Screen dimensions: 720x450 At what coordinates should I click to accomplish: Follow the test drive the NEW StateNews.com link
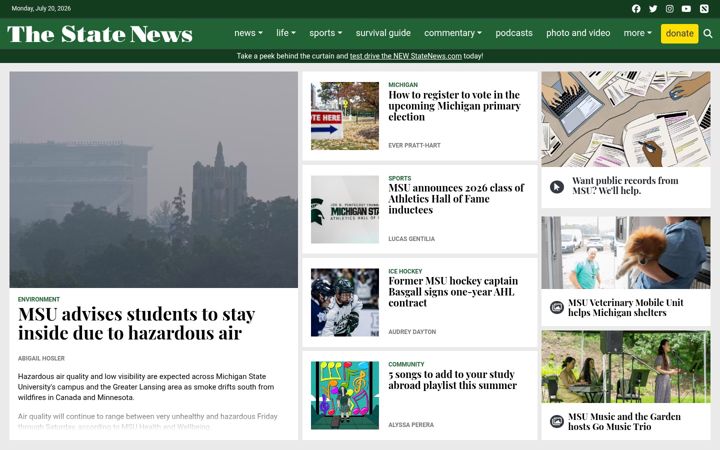[x=405, y=56]
